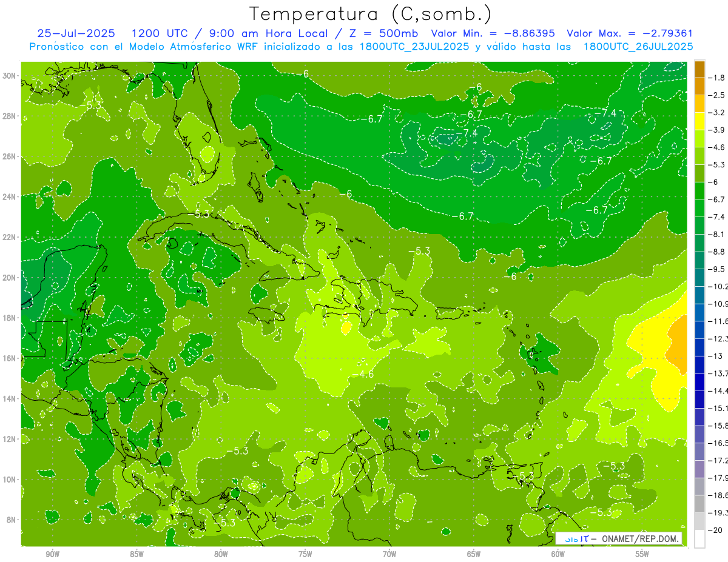
Task: Click the "ONAMET/REP.DOM." credit label
Action: point(641,538)
